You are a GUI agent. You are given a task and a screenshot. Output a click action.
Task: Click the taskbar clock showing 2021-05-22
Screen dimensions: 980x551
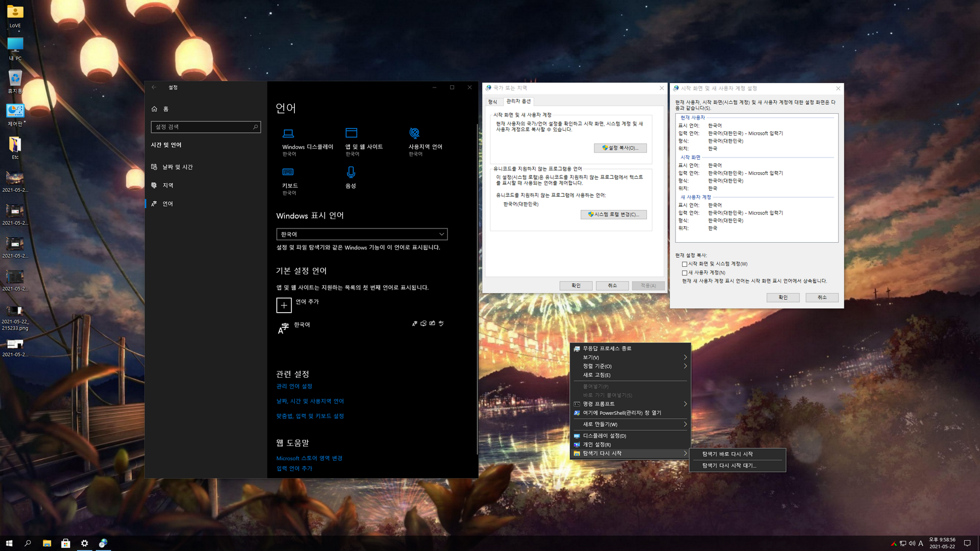(942, 543)
